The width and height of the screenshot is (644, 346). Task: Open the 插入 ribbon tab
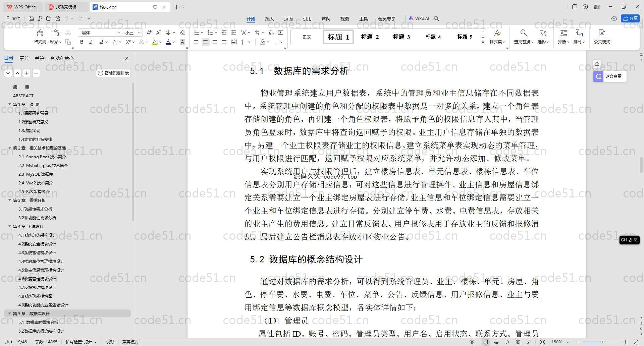click(269, 19)
